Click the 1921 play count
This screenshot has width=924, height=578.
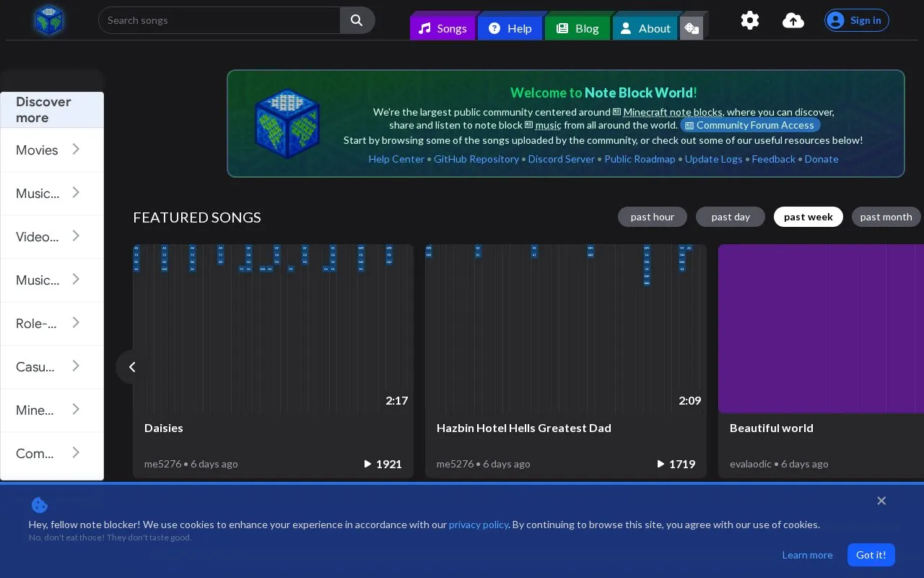click(383, 464)
